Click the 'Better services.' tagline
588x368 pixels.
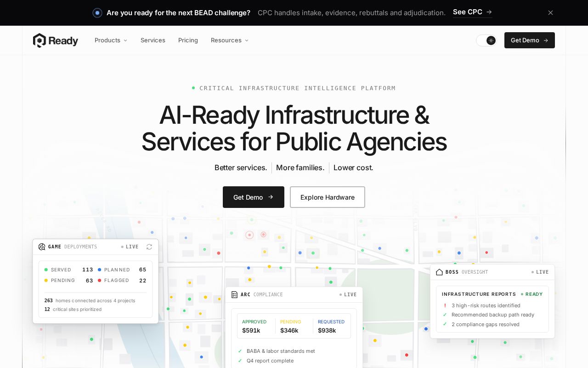(x=241, y=168)
